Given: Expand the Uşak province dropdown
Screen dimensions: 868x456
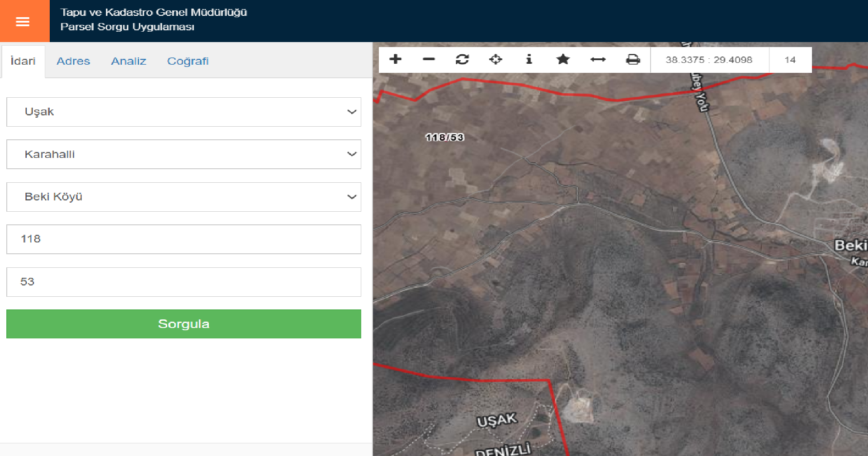Looking at the screenshot, I should point(184,112).
